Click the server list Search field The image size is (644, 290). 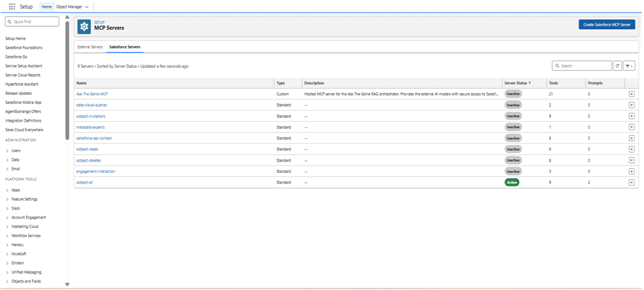pos(582,66)
